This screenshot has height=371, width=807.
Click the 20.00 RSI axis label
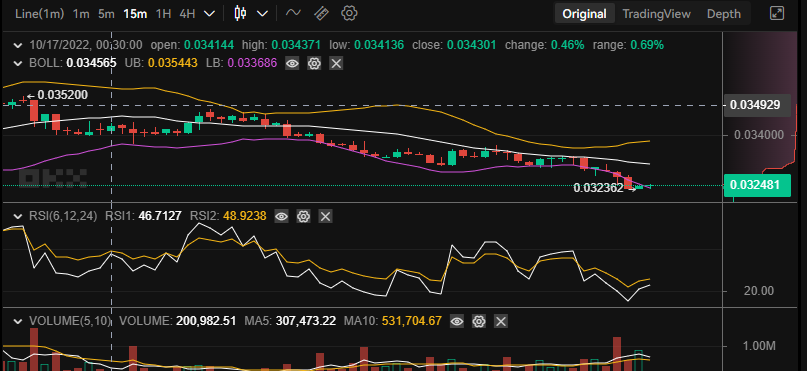tap(759, 291)
